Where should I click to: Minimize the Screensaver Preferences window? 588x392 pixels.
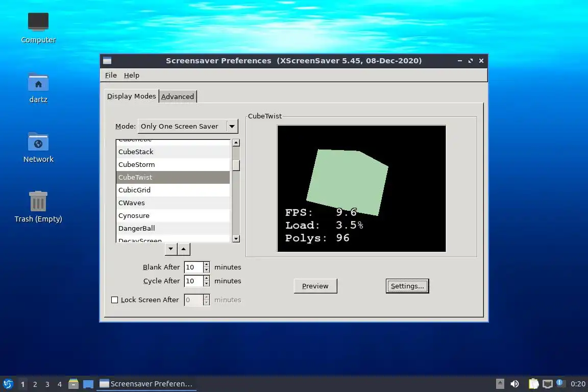[x=460, y=61]
